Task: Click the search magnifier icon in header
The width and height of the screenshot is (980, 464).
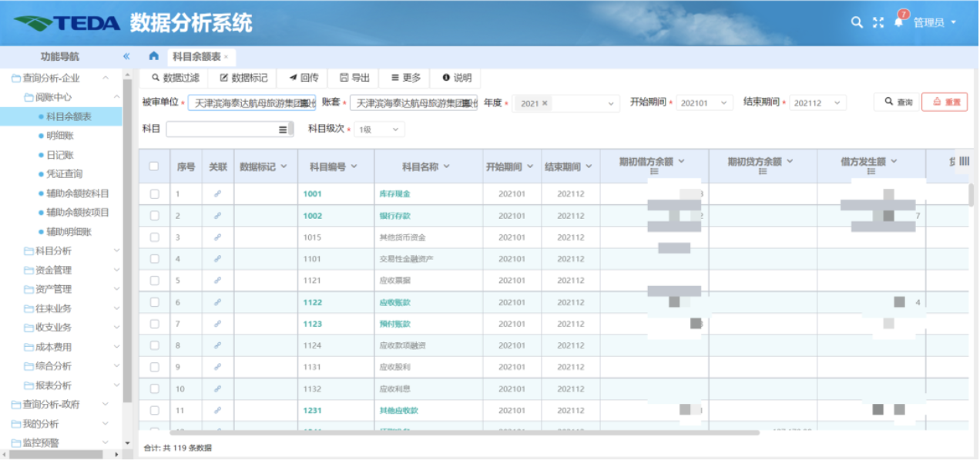Action: 856,22
